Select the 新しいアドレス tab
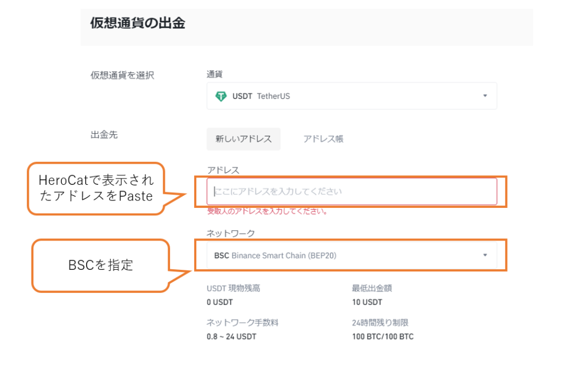 click(x=243, y=139)
